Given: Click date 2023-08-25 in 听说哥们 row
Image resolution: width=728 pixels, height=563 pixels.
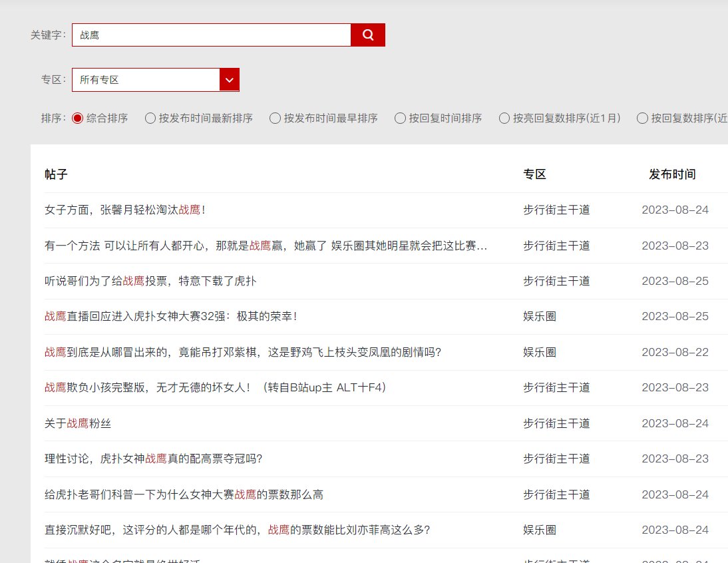Looking at the screenshot, I should [x=675, y=281].
